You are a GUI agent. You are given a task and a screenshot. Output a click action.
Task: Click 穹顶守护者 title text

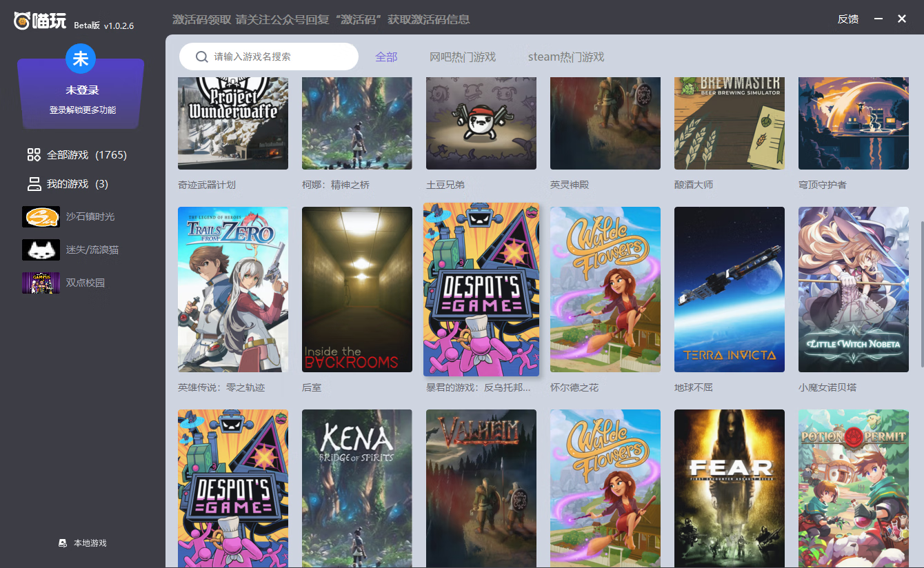(823, 185)
